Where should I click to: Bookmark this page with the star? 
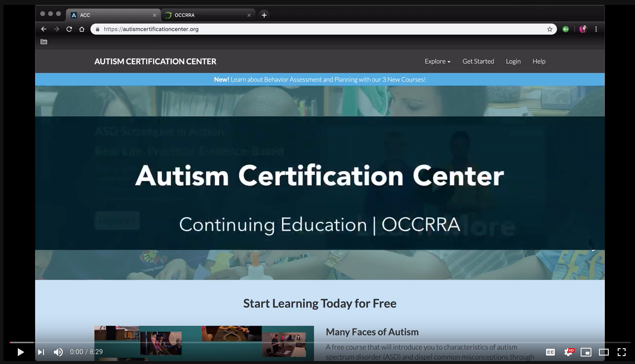549,29
